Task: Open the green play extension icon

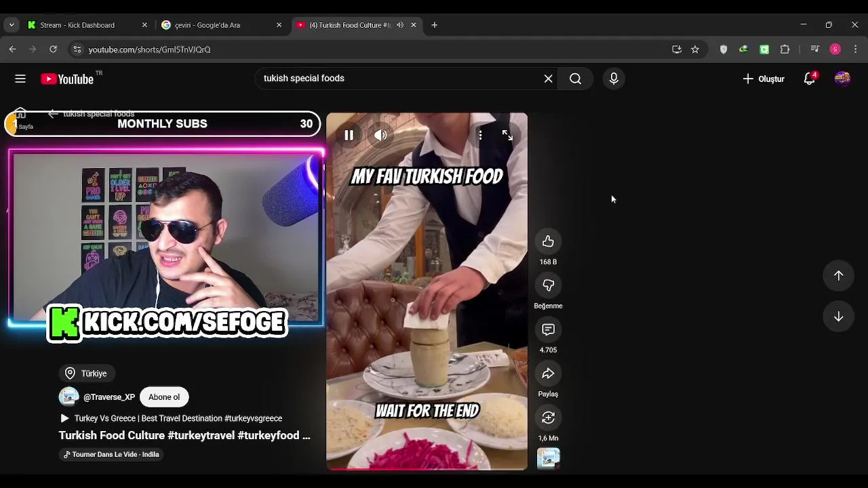Action: pyautogui.click(x=764, y=49)
